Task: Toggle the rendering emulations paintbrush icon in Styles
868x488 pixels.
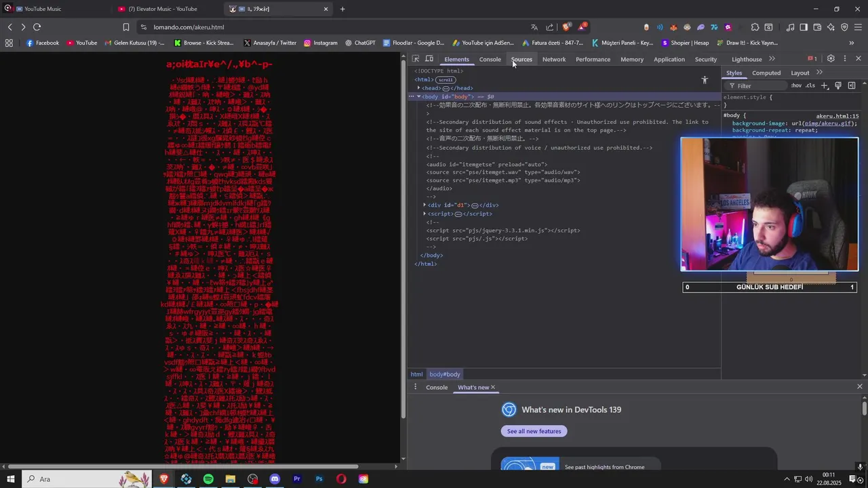Action: 838,85
